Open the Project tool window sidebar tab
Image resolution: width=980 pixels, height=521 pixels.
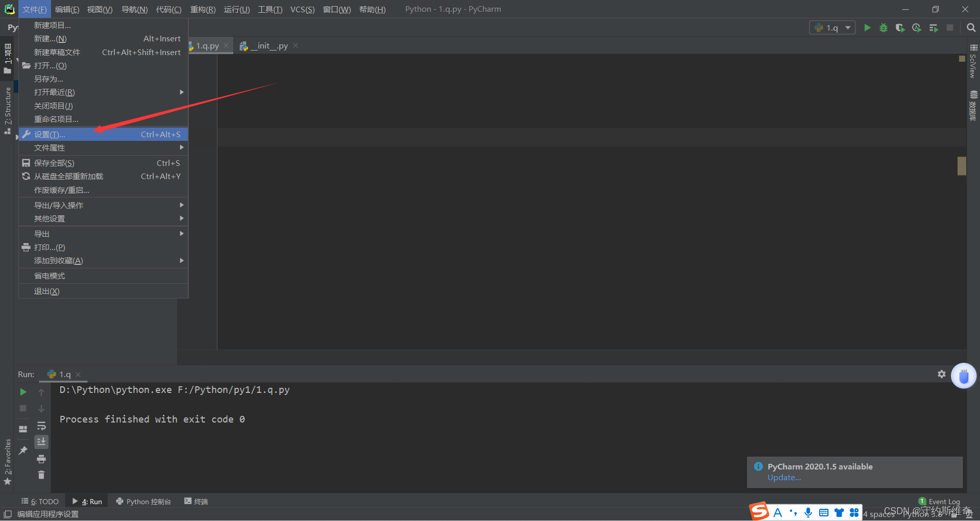(x=7, y=58)
